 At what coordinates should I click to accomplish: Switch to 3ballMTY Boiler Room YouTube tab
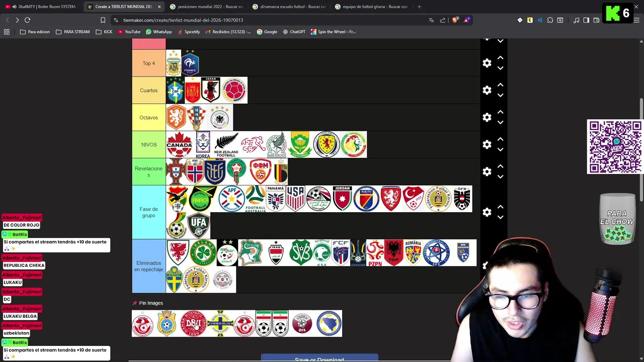41,7
